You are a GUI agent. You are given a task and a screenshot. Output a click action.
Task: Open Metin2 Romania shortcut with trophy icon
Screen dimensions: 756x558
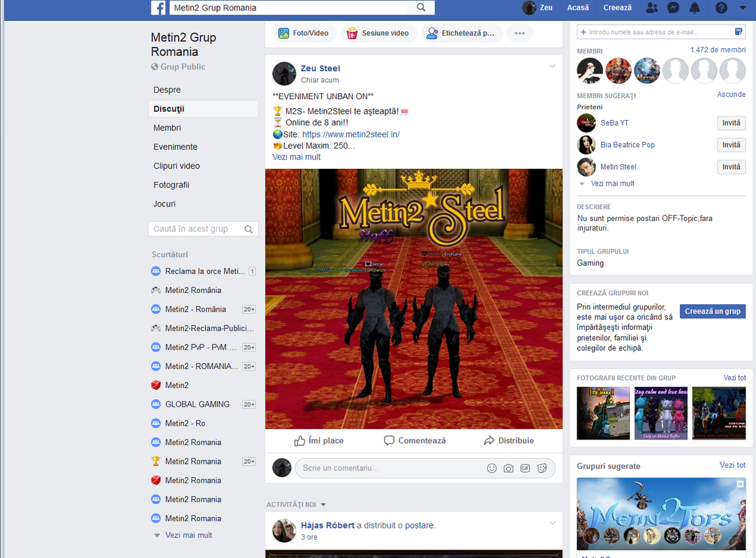pyautogui.click(x=203, y=462)
